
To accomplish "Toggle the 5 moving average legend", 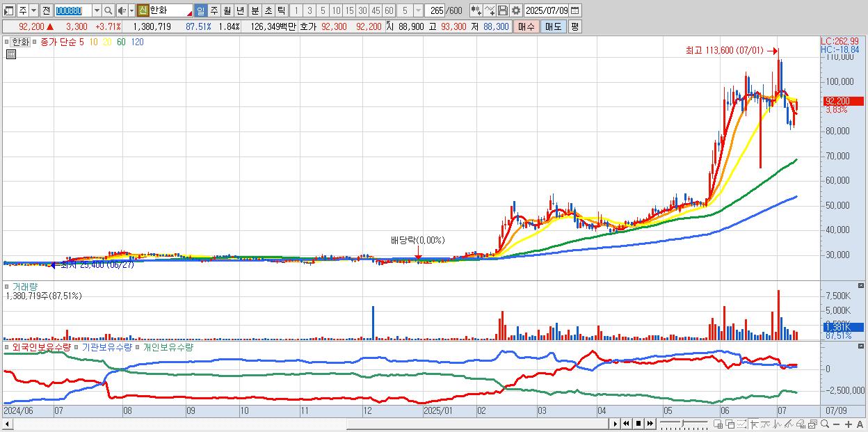I will click(82, 42).
